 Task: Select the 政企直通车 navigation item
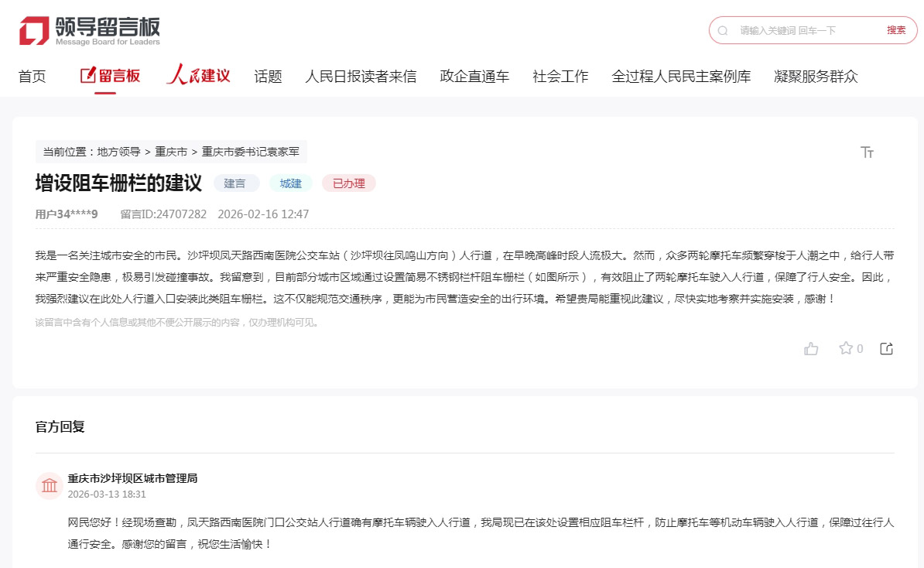click(x=474, y=76)
